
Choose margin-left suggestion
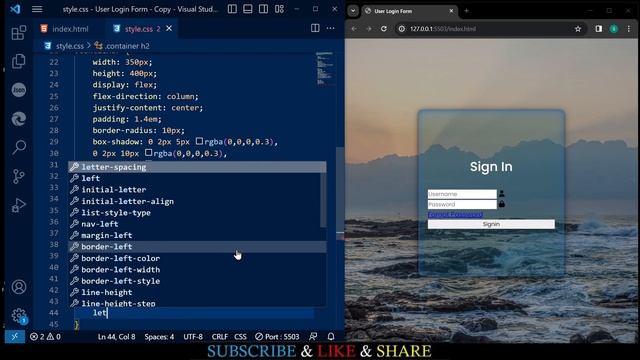[194, 235]
